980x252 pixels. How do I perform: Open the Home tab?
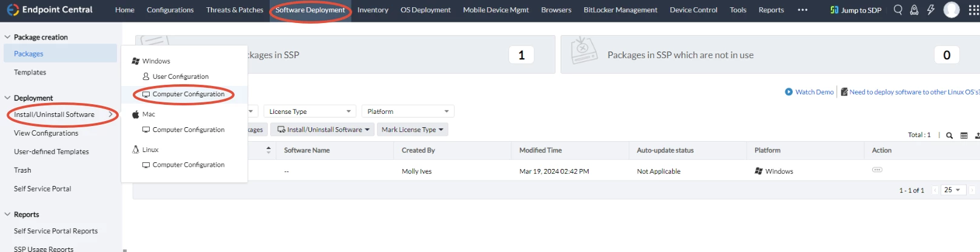(125, 10)
